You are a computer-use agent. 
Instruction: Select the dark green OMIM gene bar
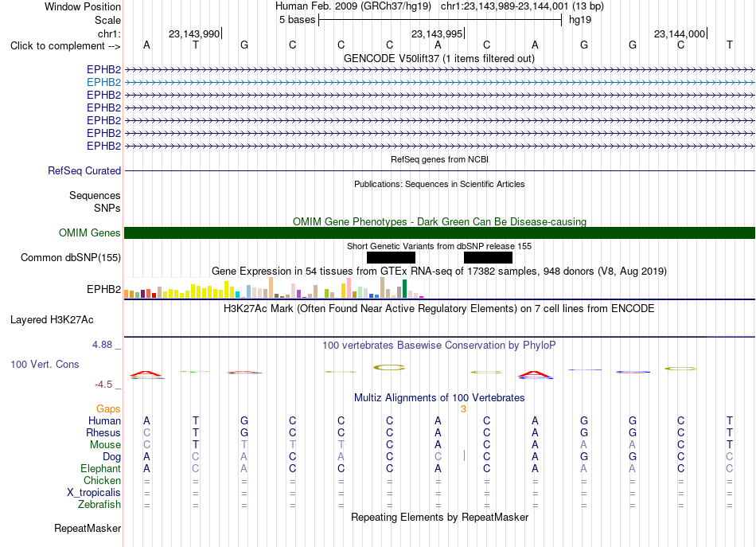[x=439, y=233]
